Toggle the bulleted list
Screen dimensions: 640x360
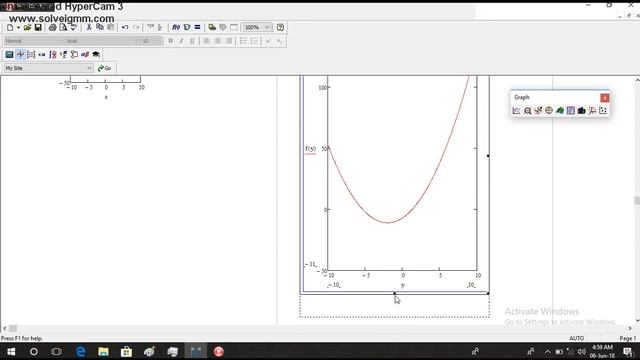[243, 41]
